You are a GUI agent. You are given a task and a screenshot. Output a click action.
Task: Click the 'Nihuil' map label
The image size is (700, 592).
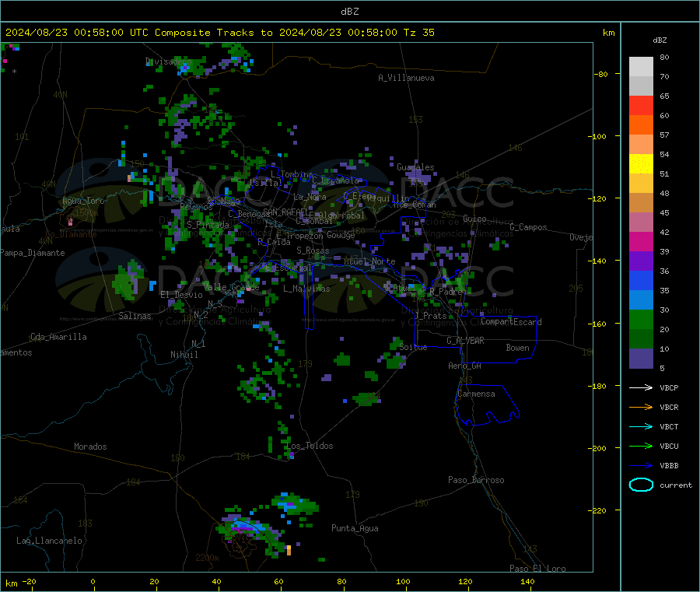[x=184, y=355]
